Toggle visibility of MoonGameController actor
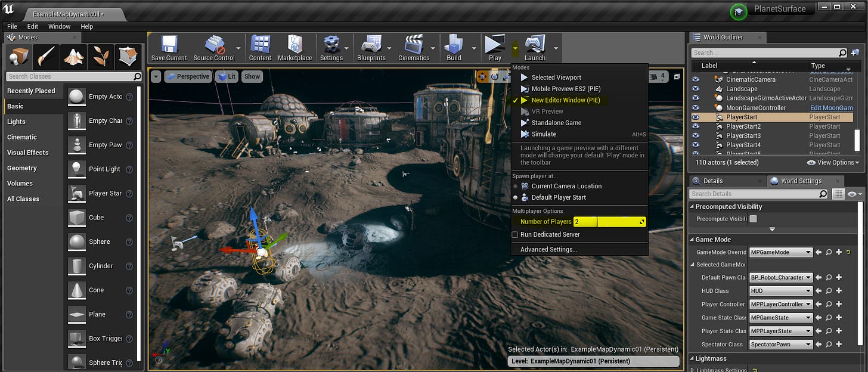This screenshot has height=372, width=868. pos(695,108)
